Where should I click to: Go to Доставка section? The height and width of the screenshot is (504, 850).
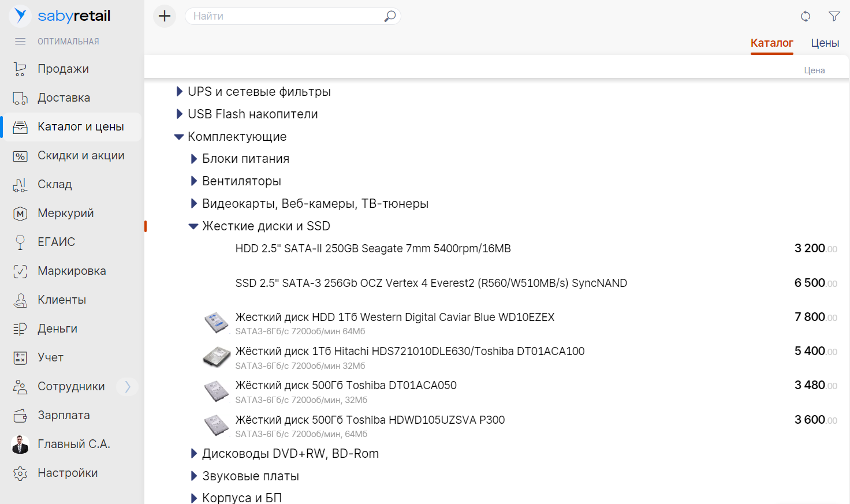(x=64, y=98)
